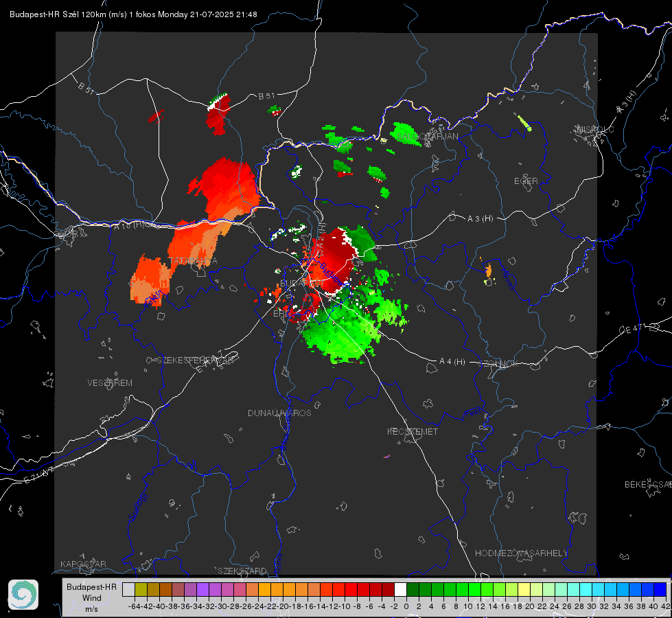Click the MISKOLC city label

tap(595, 129)
